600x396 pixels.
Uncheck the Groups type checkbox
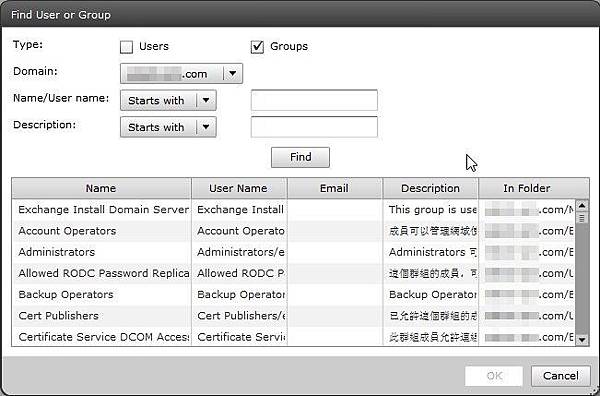click(257, 47)
